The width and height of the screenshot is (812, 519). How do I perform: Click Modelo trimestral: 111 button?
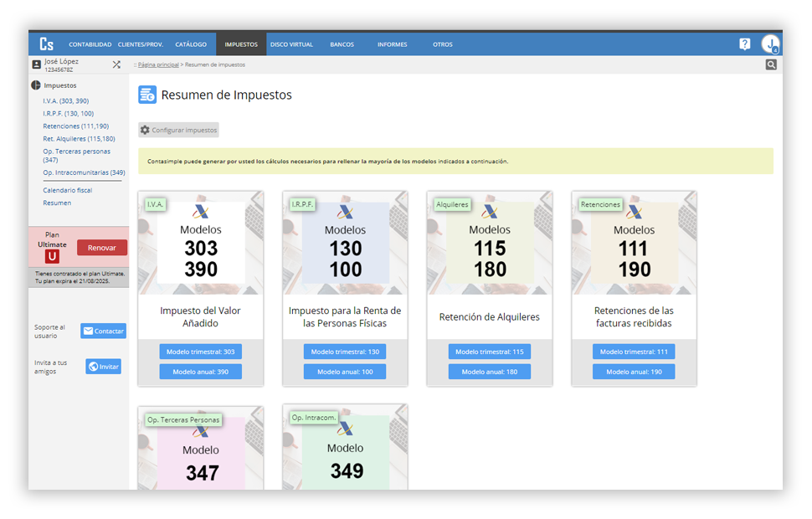(634, 352)
